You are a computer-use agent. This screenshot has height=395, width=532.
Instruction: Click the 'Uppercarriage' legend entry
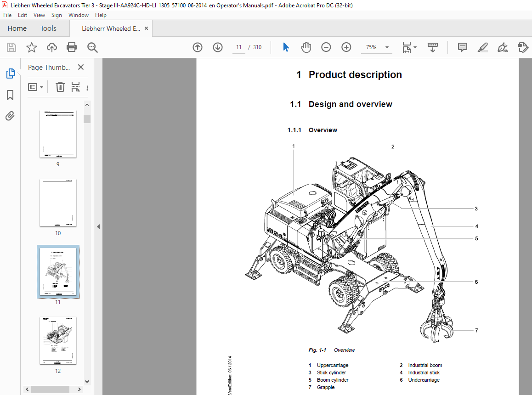click(333, 365)
